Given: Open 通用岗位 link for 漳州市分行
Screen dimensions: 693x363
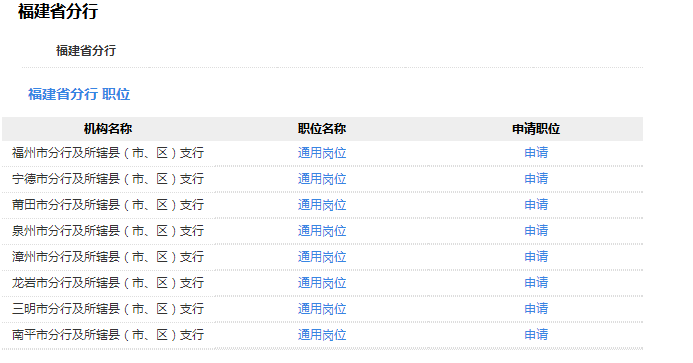Looking at the screenshot, I should 322,257.
